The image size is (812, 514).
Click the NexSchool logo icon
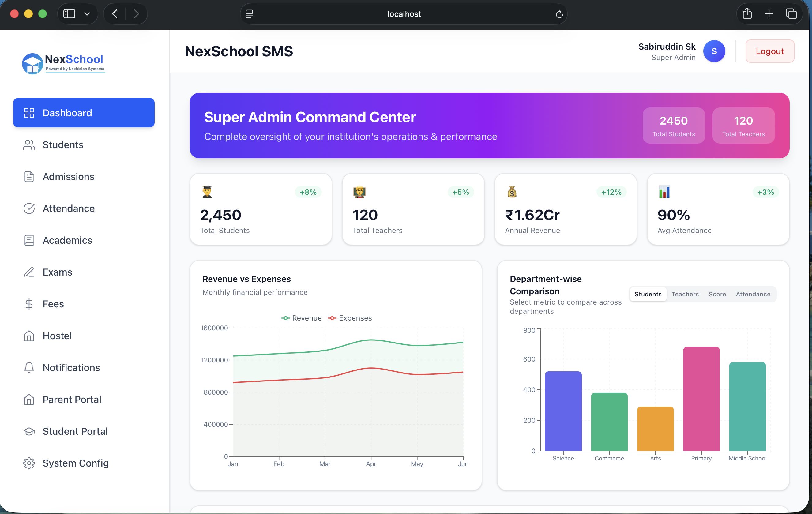(x=32, y=64)
